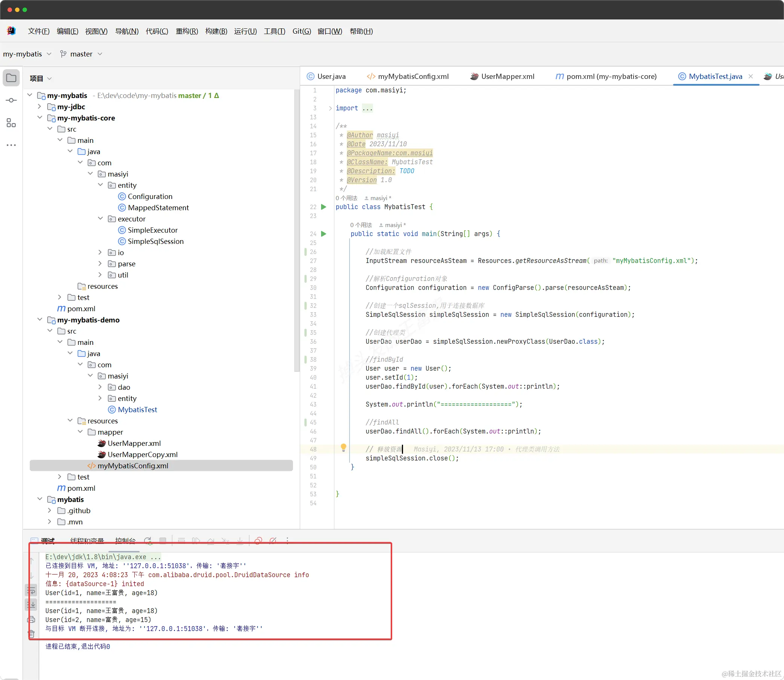
Task: Click the yellow lightbulb intention icon
Action: [343, 447]
